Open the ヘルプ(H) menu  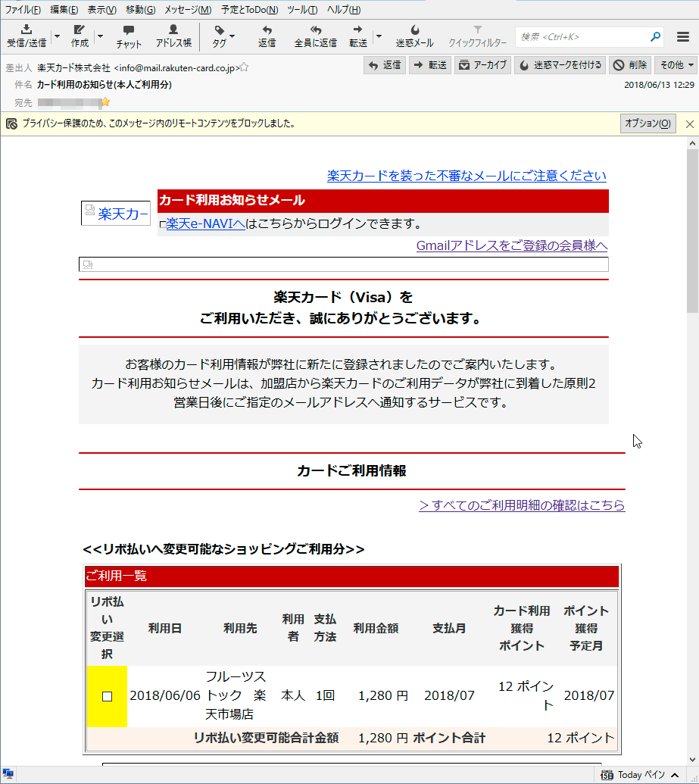[344, 10]
